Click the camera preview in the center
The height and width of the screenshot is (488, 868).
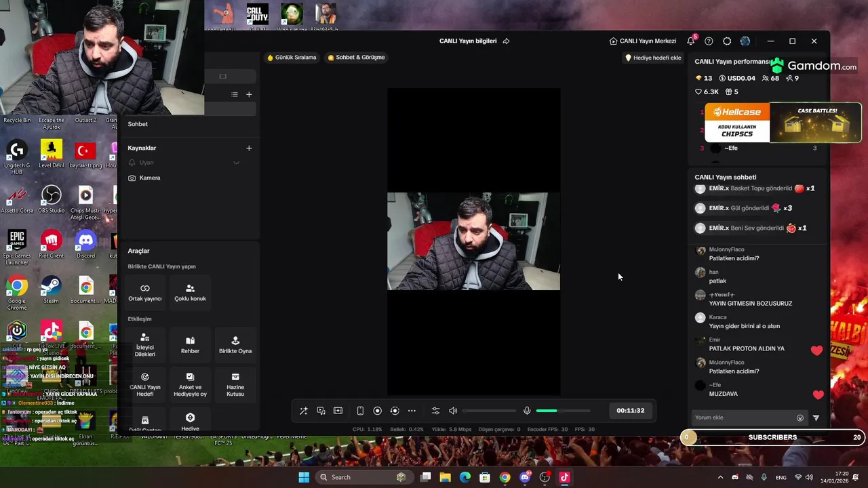click(x=473, y=241)
